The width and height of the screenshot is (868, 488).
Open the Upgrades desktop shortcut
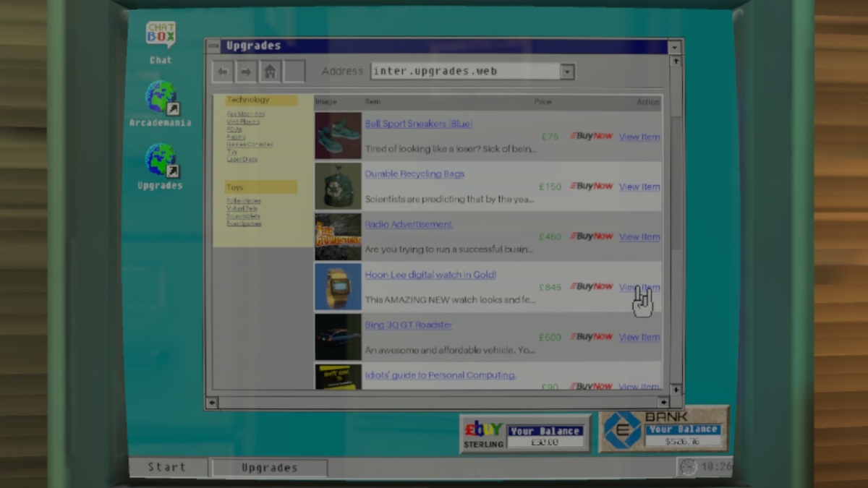(161, 160)
